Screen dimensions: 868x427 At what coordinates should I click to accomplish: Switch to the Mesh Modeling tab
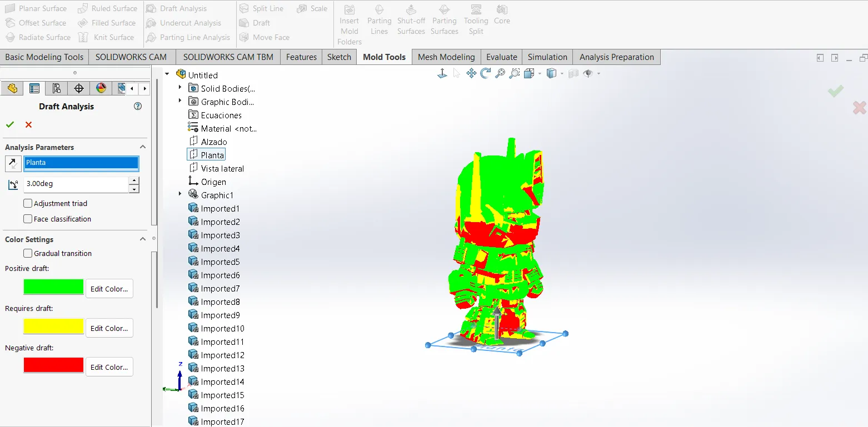tap(446, 57)
